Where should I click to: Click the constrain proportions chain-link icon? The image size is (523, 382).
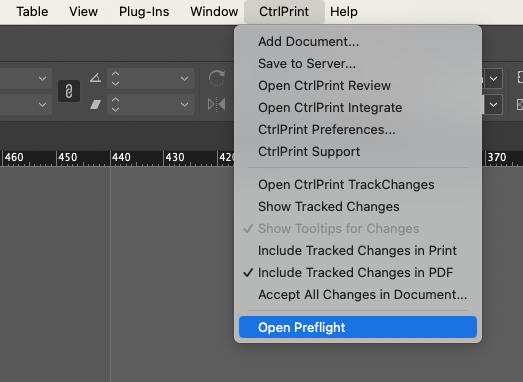69,91
